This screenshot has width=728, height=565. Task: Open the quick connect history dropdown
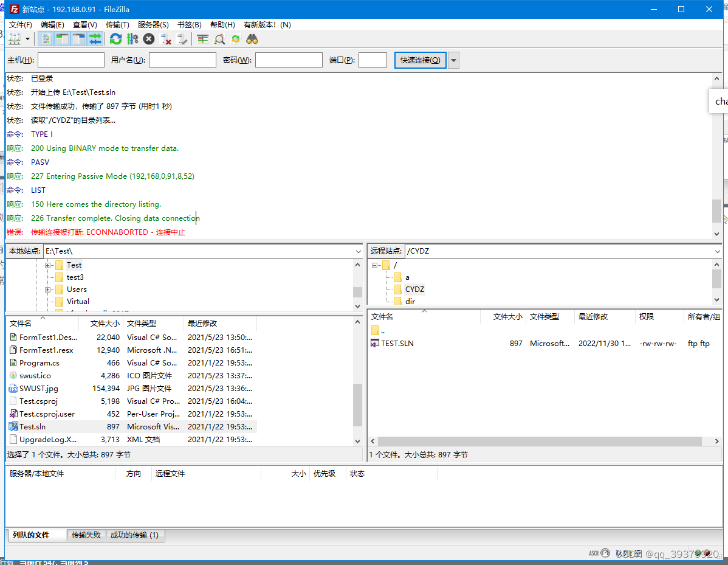[x=453, y=60]
